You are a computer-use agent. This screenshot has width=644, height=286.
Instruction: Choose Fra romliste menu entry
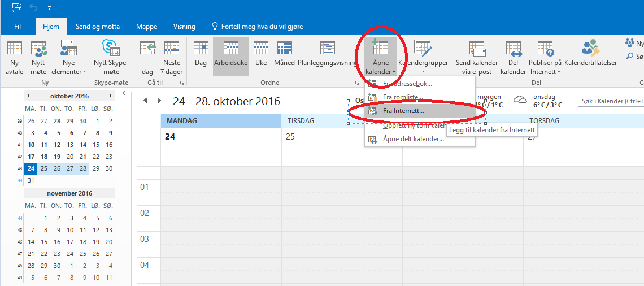pos(420,98)
